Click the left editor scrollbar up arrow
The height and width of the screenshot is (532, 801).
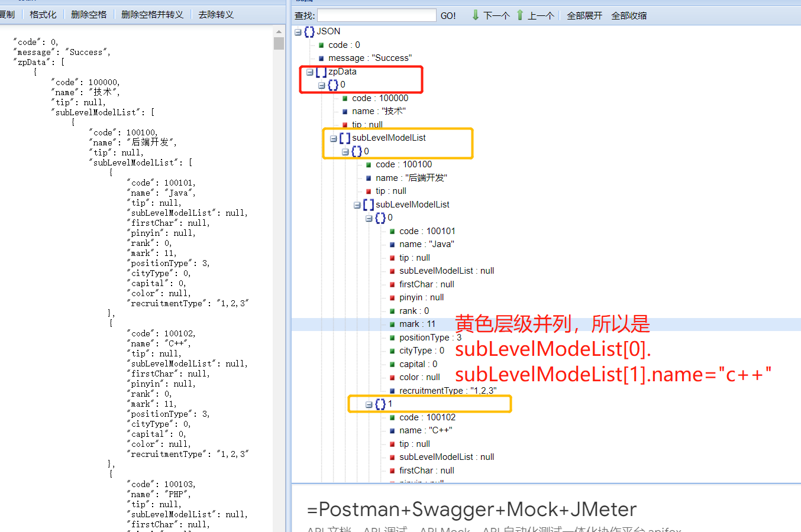coord(279,31)
